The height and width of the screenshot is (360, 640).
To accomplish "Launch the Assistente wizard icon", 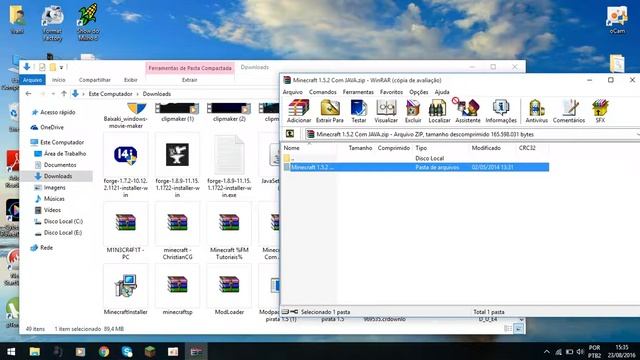I will coord(467,111).
